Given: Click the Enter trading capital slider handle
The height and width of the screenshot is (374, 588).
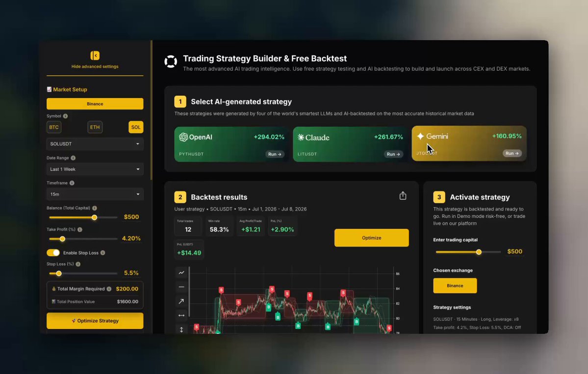Looking at the screenshot, I should pos(479,252).
